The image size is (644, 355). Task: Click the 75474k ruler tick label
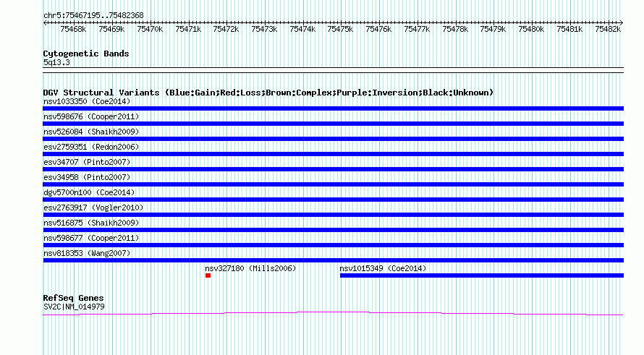(x=302, y=29)
